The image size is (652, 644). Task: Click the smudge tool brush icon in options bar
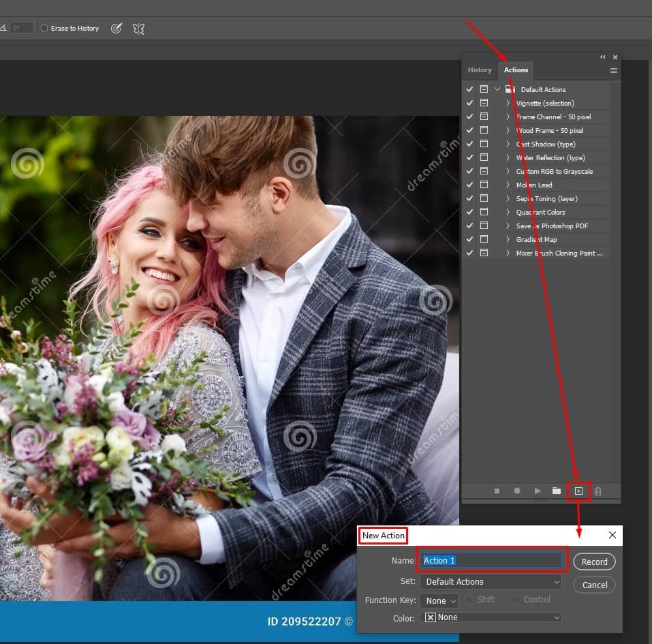pyautogui.click(x=116, y=28)
